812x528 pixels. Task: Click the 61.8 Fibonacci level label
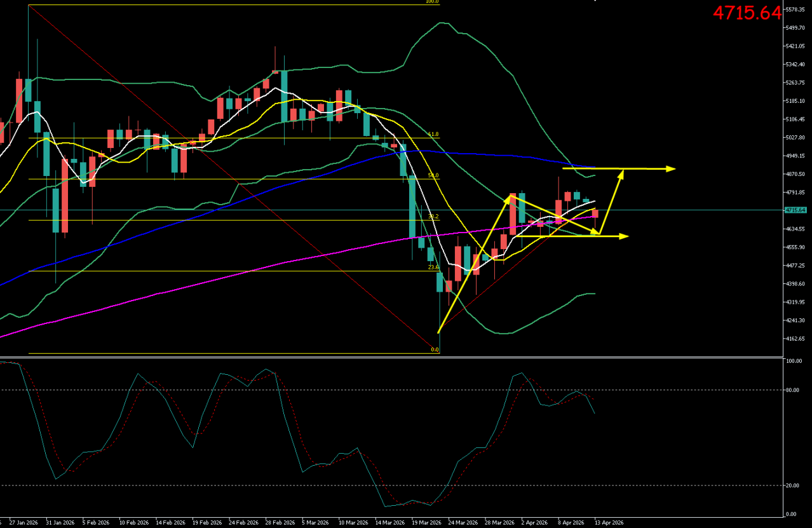click(x=433, y=135)
